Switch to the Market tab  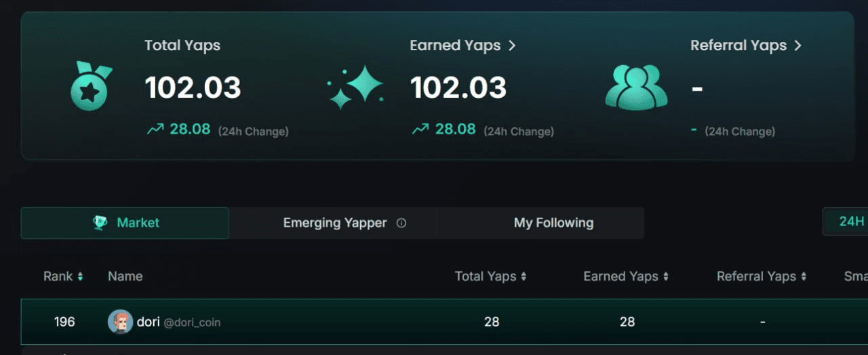point(125,223)
